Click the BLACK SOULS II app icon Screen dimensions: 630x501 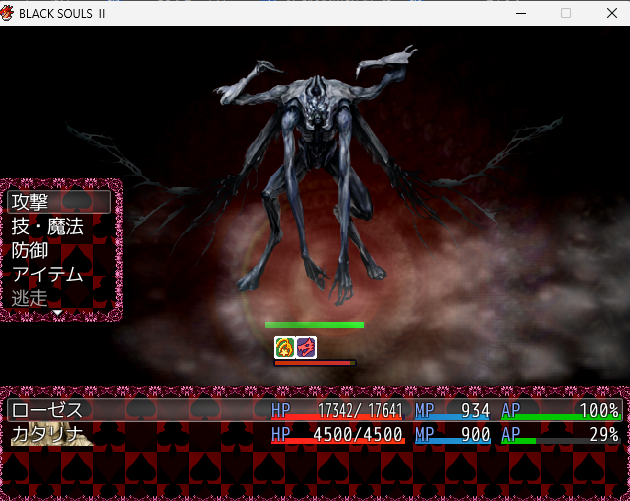pos(7,13)
